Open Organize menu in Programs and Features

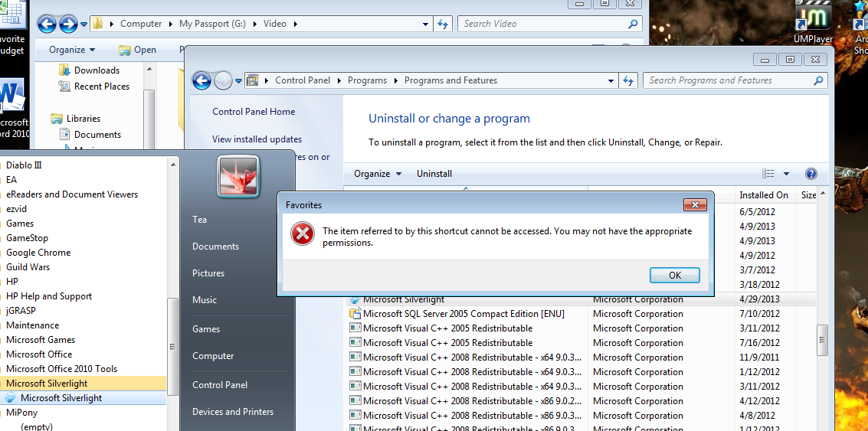[378, 173]
